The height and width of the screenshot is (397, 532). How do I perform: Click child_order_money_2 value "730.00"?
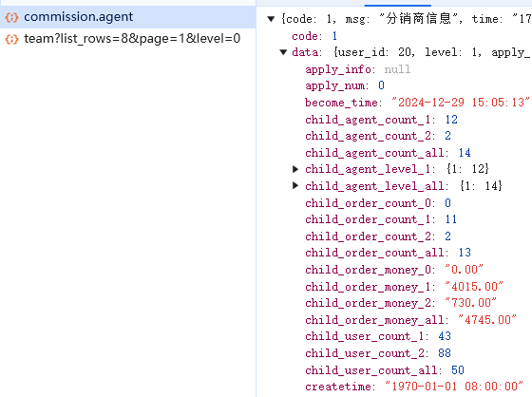pos(470,302)
